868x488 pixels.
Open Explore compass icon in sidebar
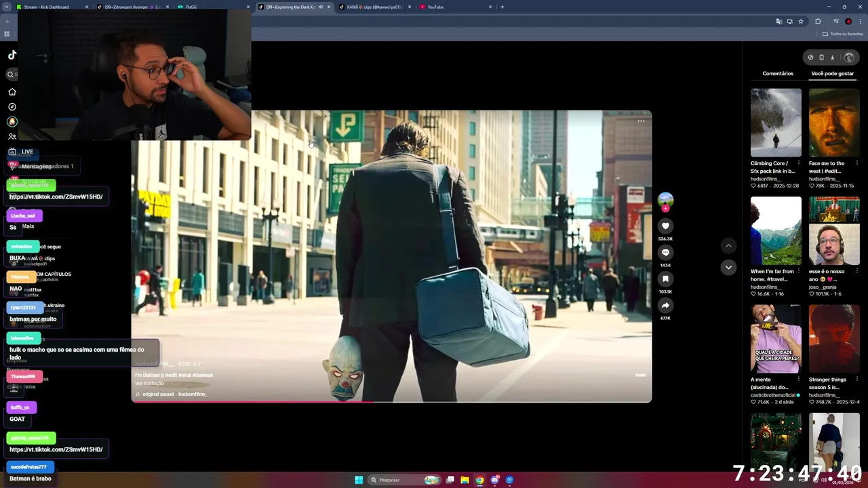12,106
